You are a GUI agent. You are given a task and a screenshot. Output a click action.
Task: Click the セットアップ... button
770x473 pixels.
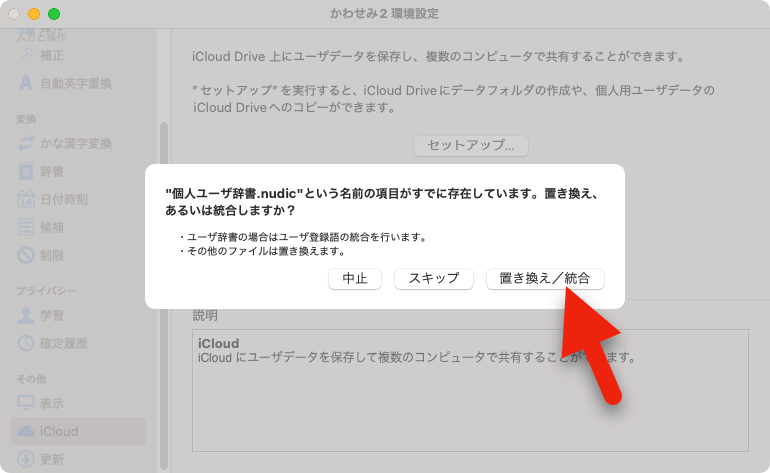point(470,145)
